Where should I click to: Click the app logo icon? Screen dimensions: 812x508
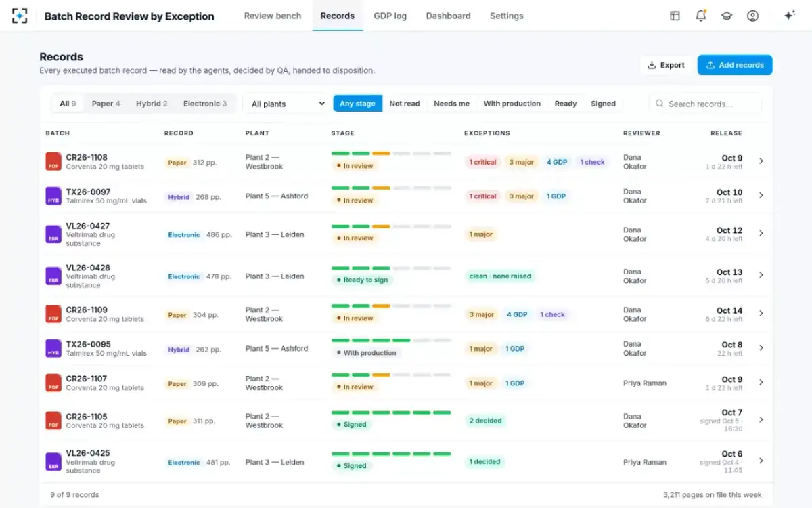(20, 16)
